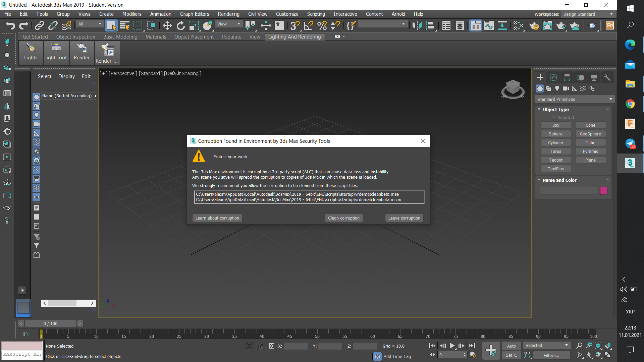Click the Scene Explorer horizontal scrollbar
Viewport: 644px width, 362px height.
coord(68,303)
